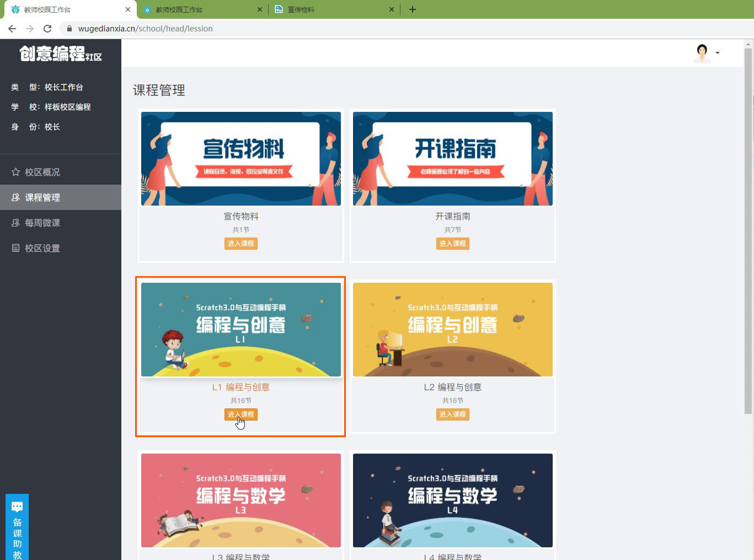Open 校区设置 in the sidebar
This screenshot has height=560, width=754.
61,248
